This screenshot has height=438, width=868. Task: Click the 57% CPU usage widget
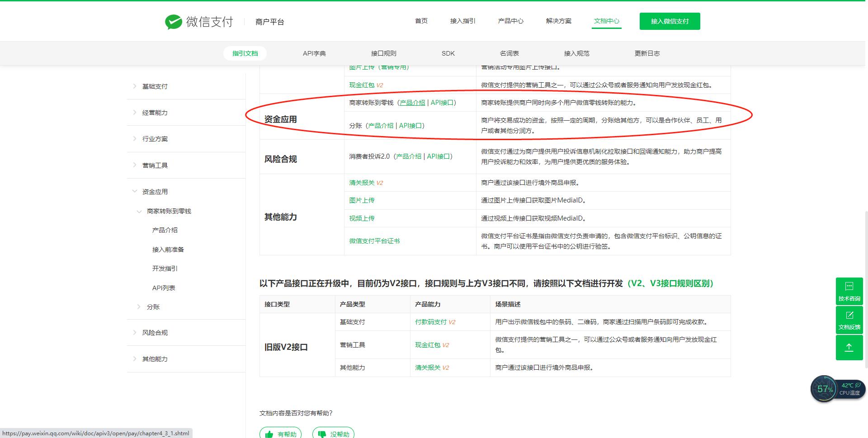824,389
